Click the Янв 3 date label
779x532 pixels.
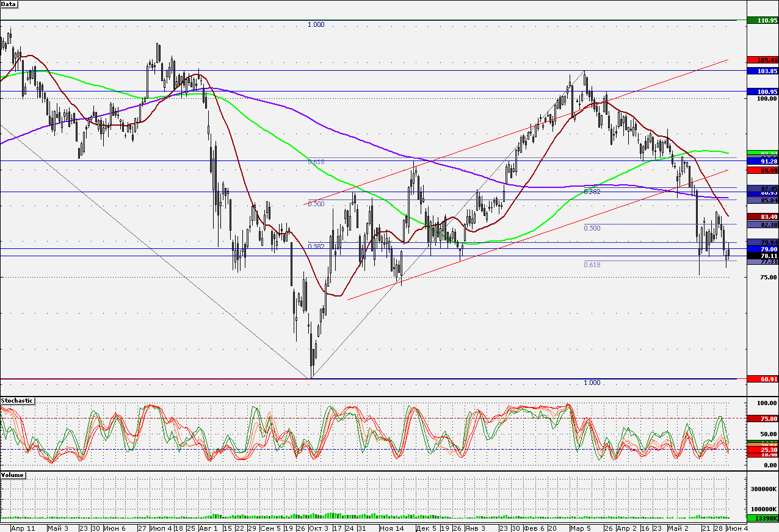click(x=475, y=528)
